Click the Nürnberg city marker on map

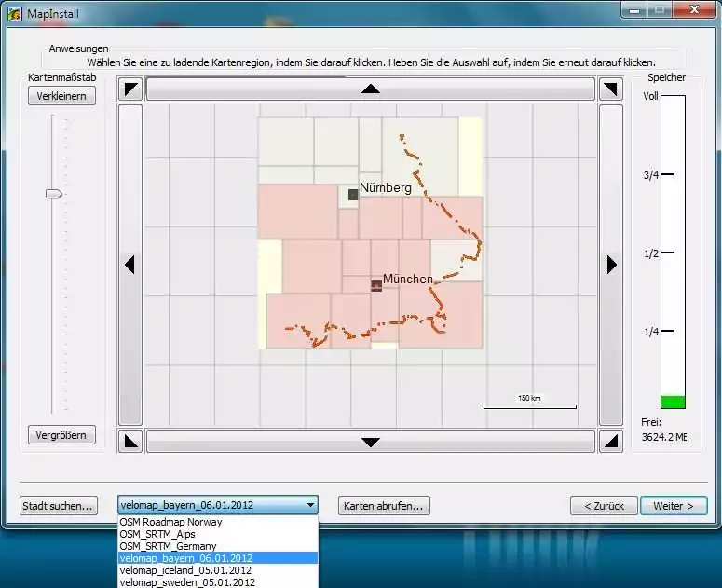[353, 195]
